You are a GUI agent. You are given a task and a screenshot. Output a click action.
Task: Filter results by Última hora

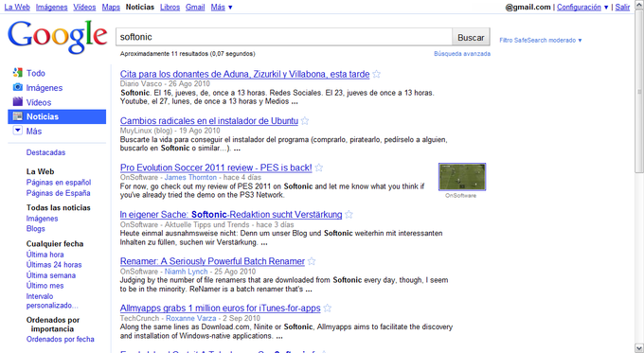[45, 255]
